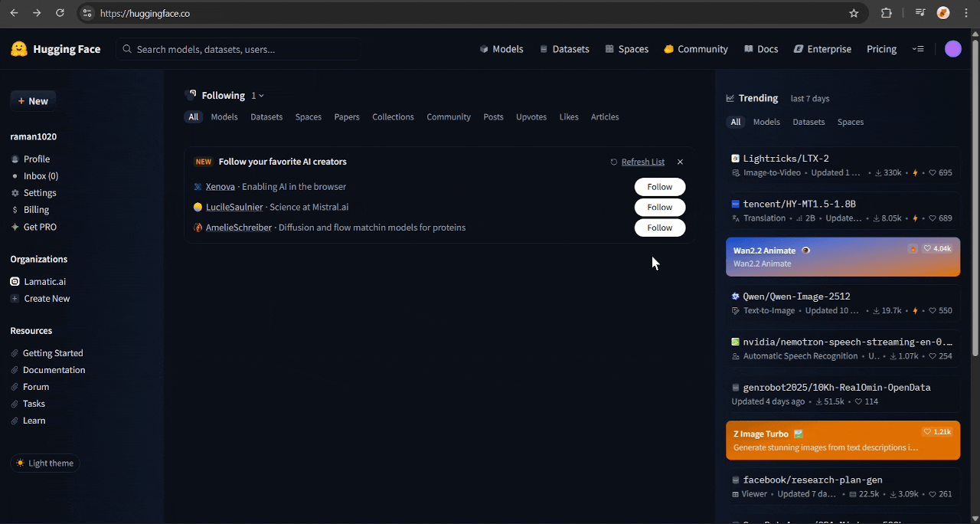Open the browser extensions puzzle icon

(887, 13)
